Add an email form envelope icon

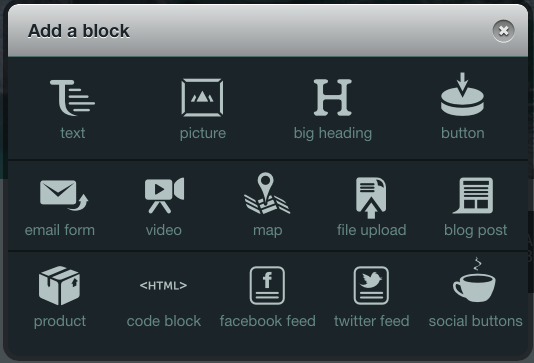coord(64,195)
